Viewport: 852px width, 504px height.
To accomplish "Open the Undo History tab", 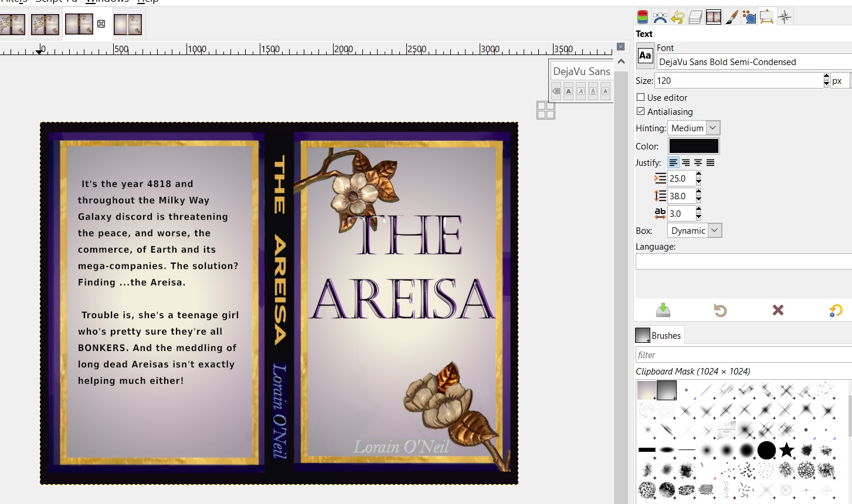I will coord(678,17).
